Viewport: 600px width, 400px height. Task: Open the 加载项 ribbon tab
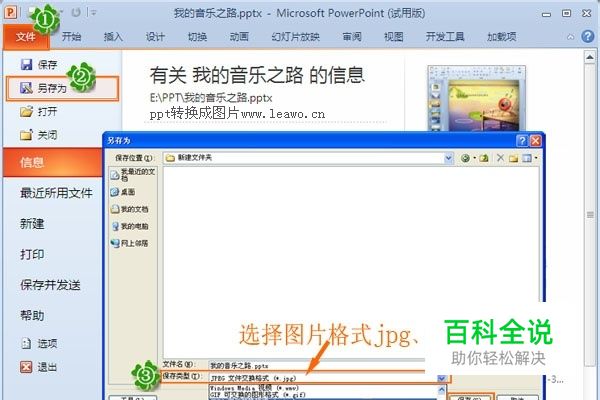502,37
